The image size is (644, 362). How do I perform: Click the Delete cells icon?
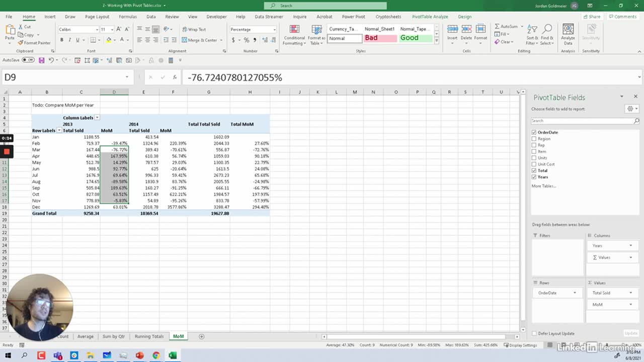(466, 29)
